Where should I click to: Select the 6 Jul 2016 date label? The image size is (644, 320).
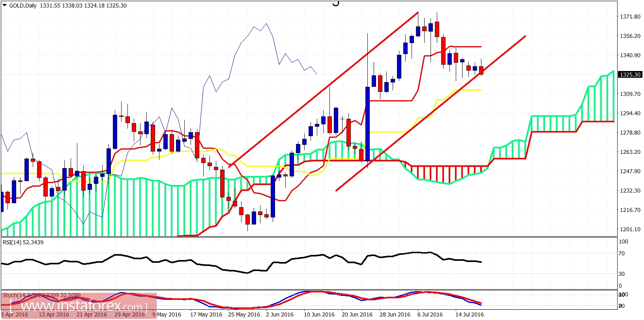tap(430, 314)
